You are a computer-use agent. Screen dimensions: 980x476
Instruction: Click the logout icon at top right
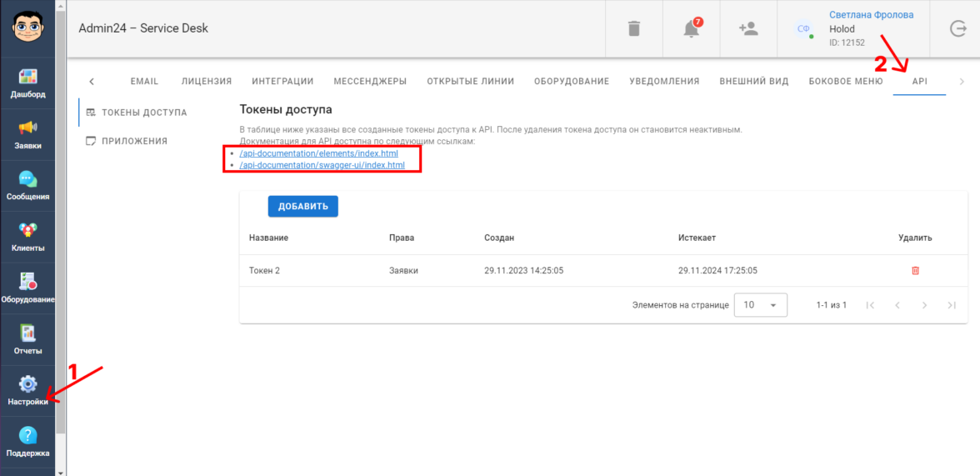957,29
